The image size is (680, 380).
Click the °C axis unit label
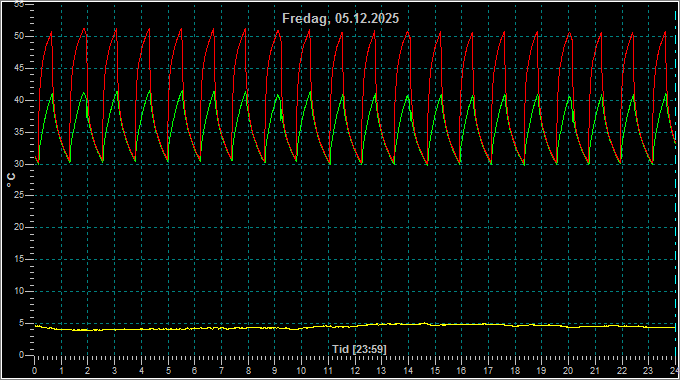(x=11, y=180)
